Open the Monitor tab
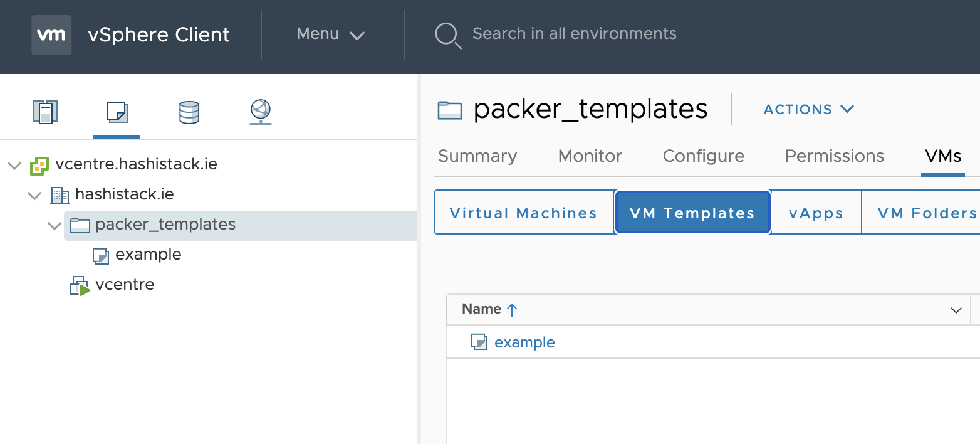 point(590,156)
